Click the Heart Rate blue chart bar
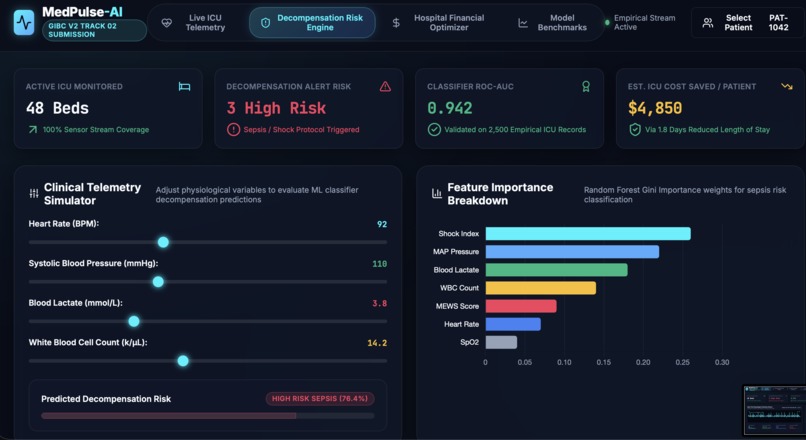806x440 pixels. [x=513, y=324]
